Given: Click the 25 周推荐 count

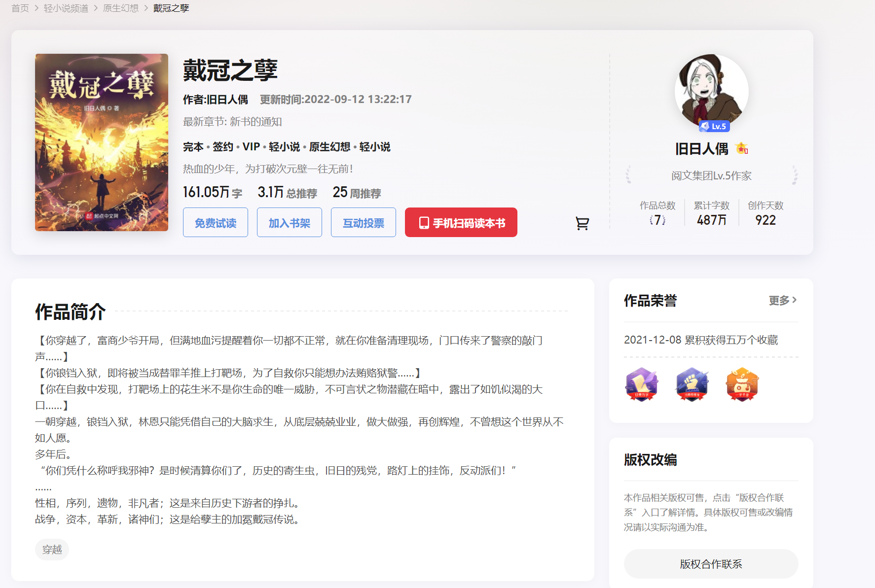Looking at the screenshot, I should pyautogui.click(x=357, y=192).
